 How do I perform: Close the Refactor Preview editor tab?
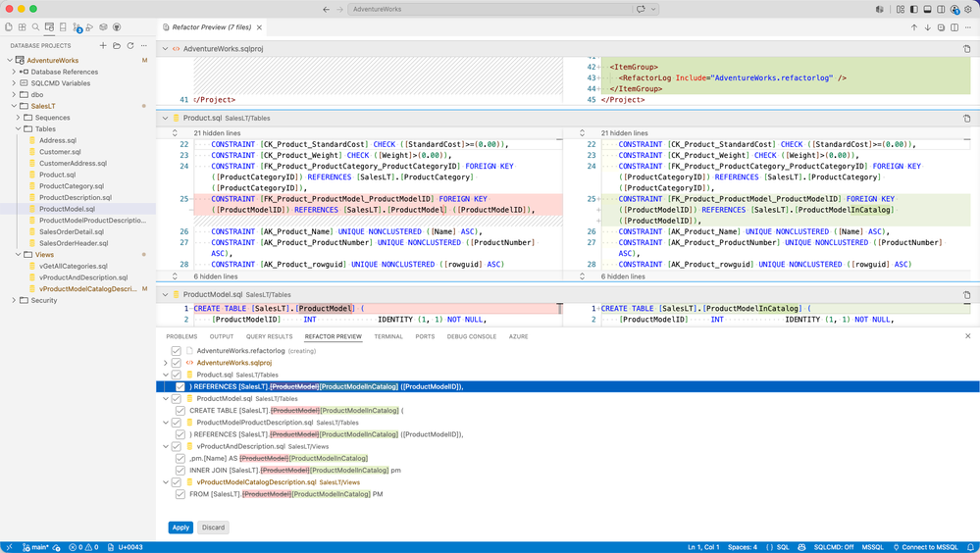pos(259,27)
